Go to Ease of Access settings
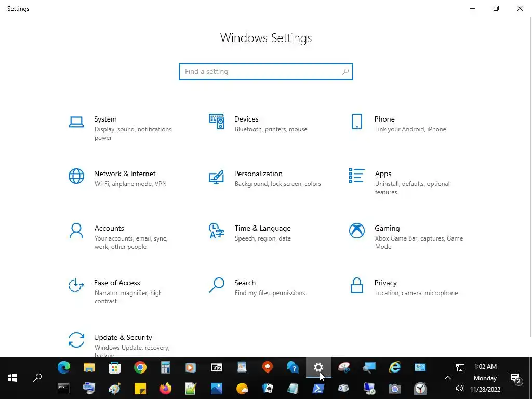 pos(117,283)
